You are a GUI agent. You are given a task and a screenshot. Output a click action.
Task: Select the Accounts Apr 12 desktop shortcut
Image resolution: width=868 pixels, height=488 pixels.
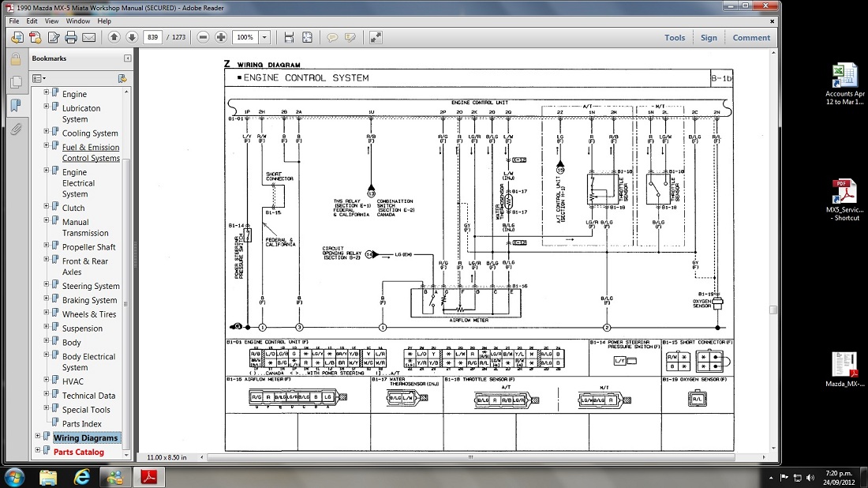click(x=844, y=84)
